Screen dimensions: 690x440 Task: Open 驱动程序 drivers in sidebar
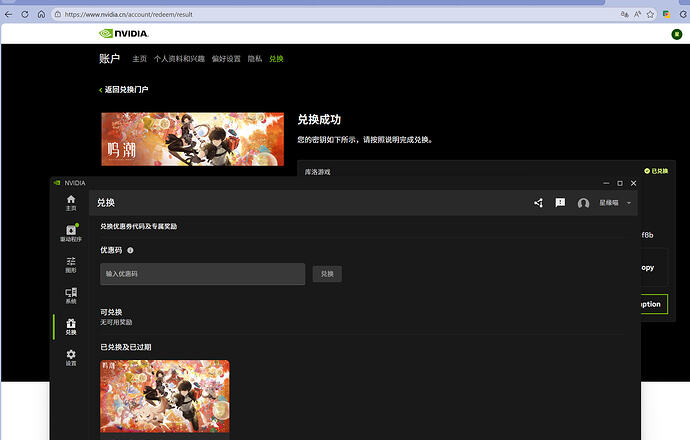pos(71,233)
